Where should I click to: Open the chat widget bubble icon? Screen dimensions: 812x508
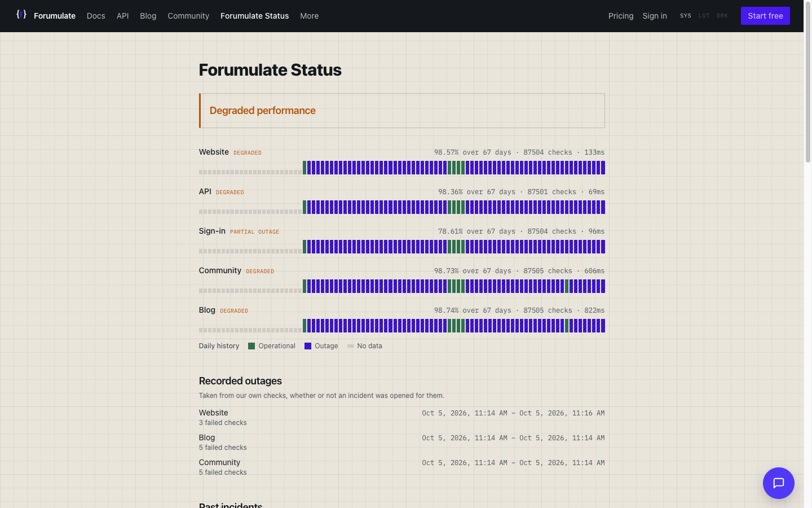(778, 483)
